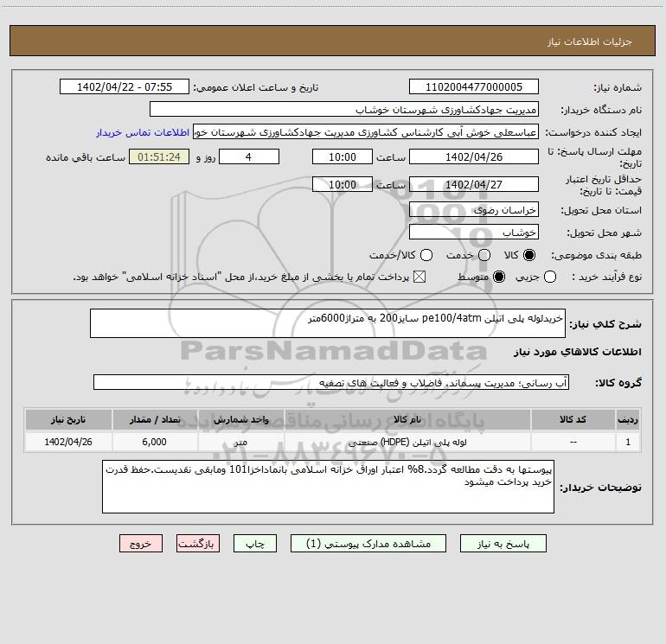Click the چاپ print button
The image size is (666, 644).
(x=255, y=544)
